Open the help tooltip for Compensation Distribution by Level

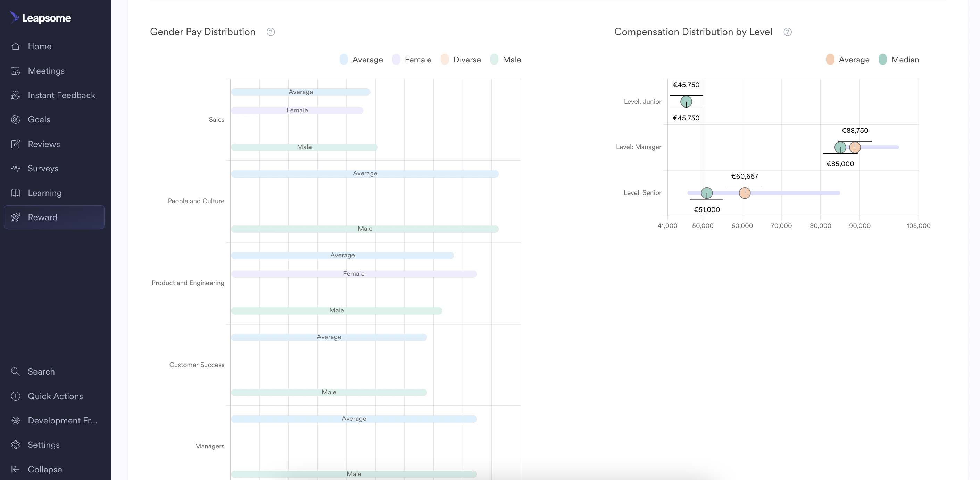[x=788, y=32]
